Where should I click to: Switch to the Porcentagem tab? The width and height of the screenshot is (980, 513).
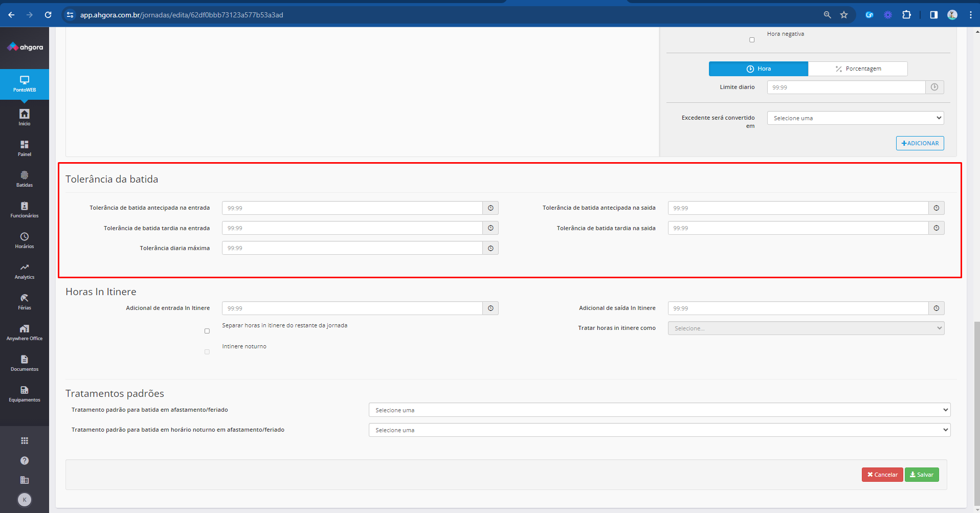pyautogui.click(x=858, y=69)
